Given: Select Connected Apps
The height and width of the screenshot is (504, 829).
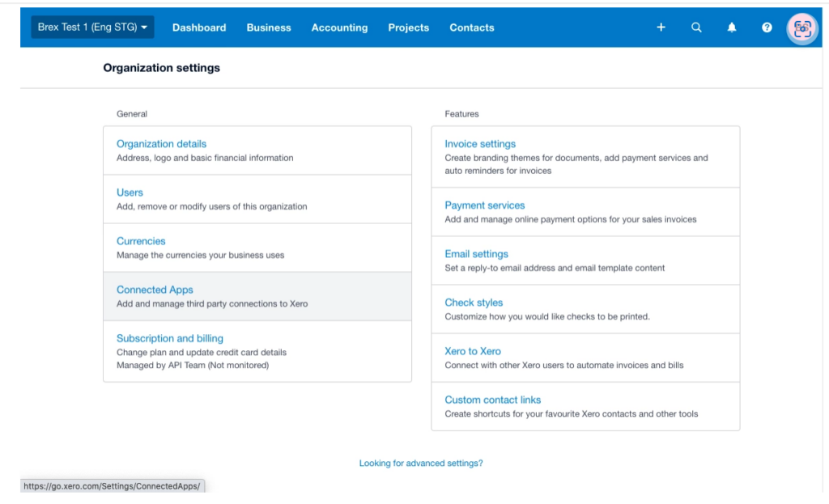Looking at the screenshot, I should (155, 289).
